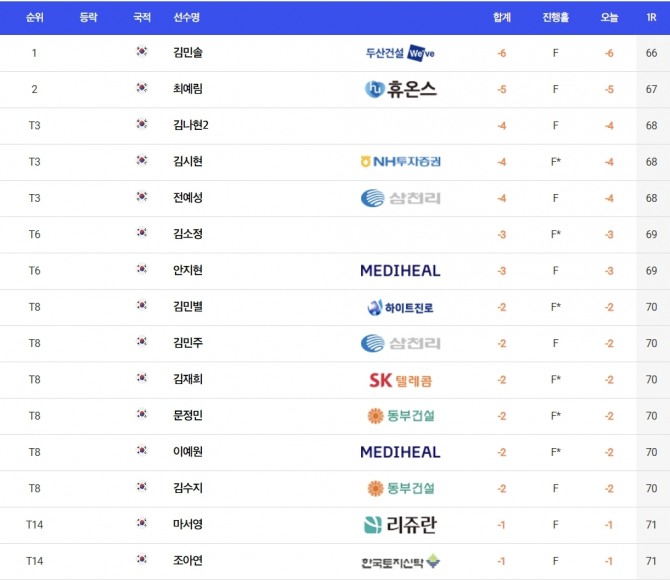Open player 마서영's name link
The height and width of the screenshot is (580, 670).
pos(187,524)
